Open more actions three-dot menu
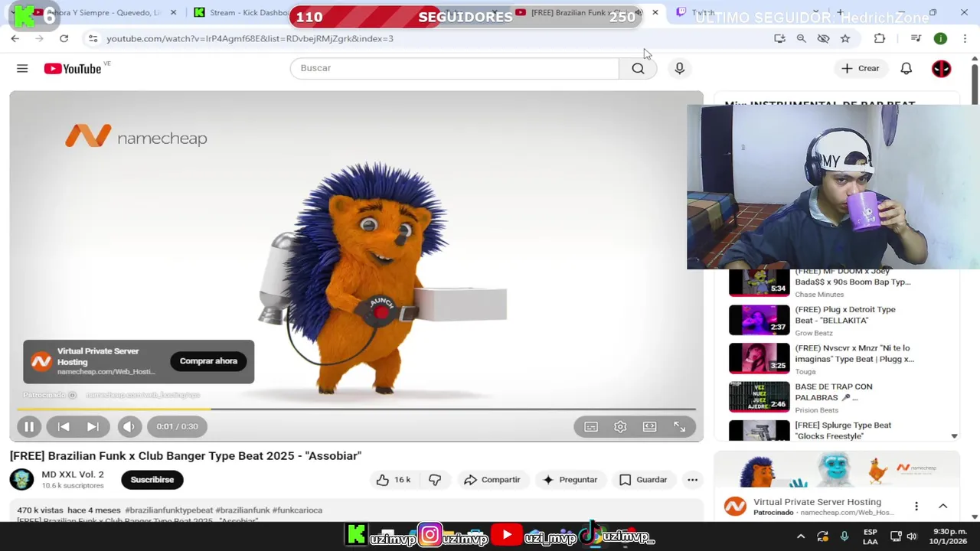This screenshot has width=980, height=551. click(x=692, y=480)
